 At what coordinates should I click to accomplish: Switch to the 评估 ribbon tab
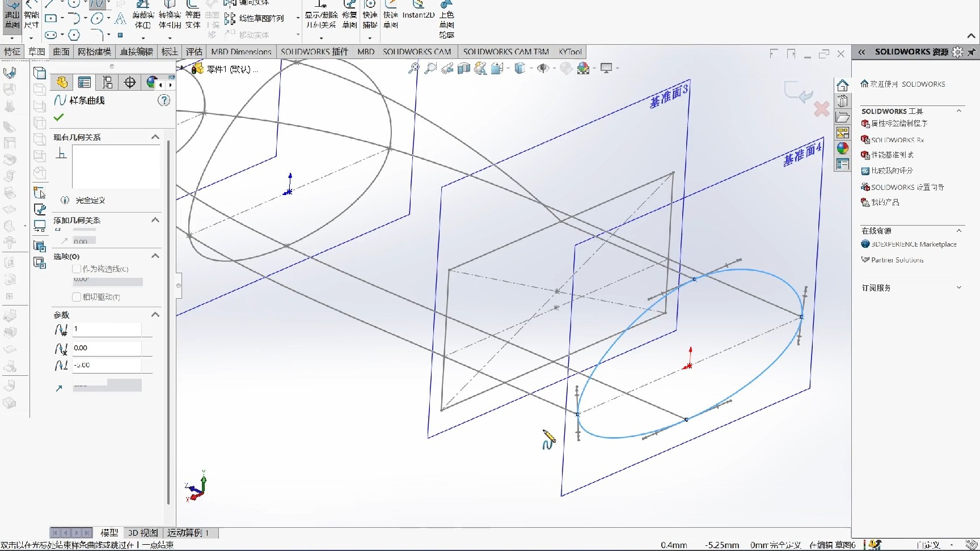pos(194,52)
